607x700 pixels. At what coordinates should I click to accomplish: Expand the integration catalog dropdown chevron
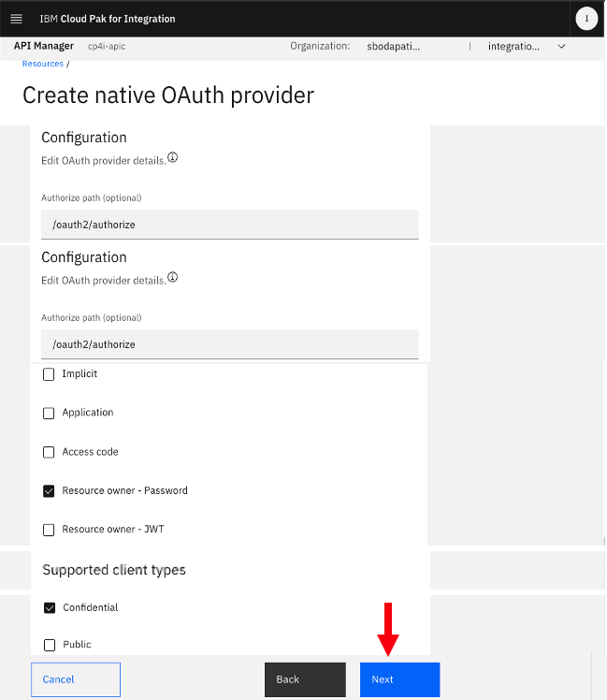pyautogui.click(x=561, y=47)
